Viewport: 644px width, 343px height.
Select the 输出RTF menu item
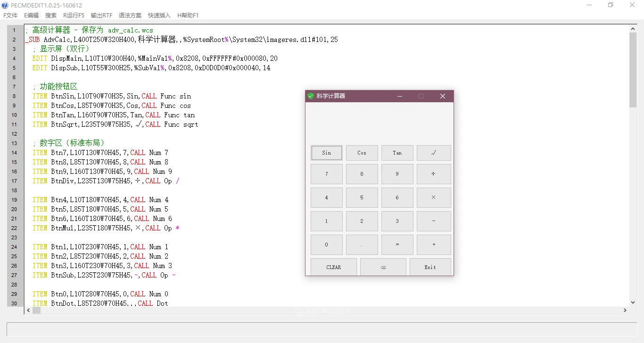tap(101, 15)
